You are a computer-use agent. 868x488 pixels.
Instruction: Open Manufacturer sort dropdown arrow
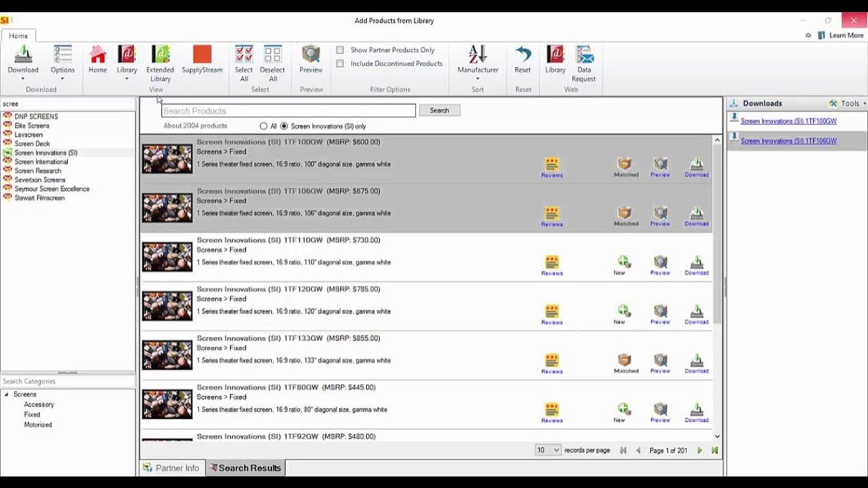(x=478, y=79)
